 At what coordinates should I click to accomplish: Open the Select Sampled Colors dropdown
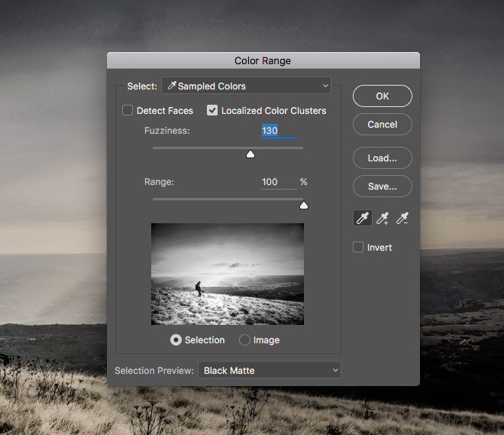(246, 86)
